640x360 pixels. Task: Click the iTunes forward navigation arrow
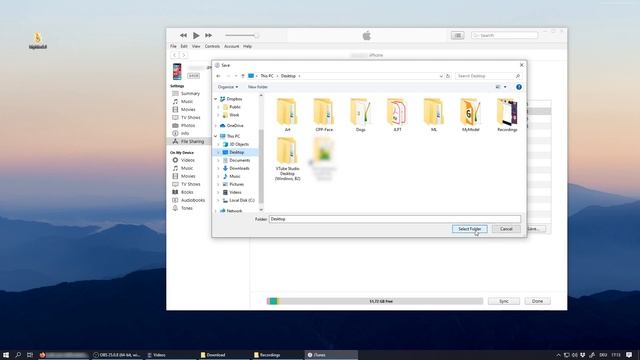(x=183, y=55)
